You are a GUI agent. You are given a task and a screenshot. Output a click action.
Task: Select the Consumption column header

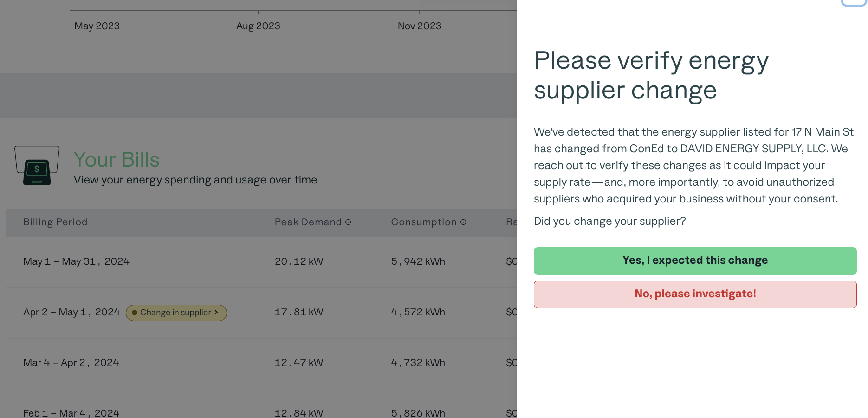tap(424, 222)
